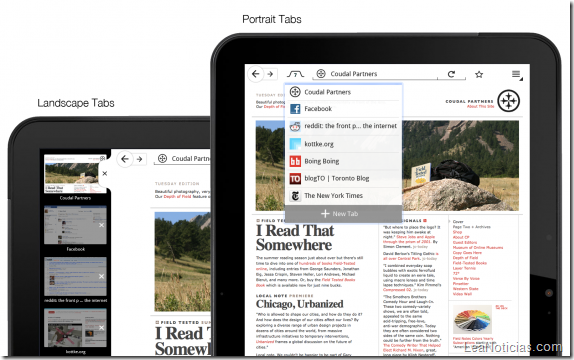
Task: Open the "Chicago, Urbanized" headline
Action: (x=299, y=304)
